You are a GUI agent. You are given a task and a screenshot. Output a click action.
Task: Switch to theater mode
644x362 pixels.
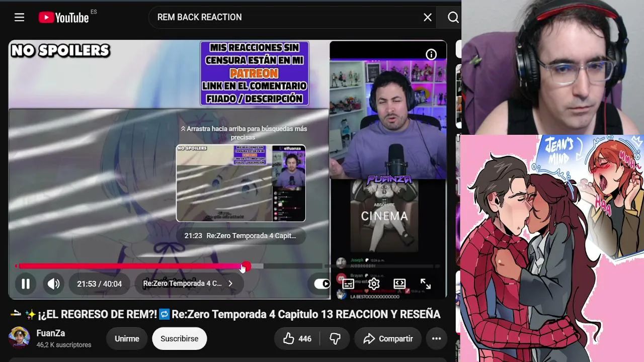tap(399, 284)
